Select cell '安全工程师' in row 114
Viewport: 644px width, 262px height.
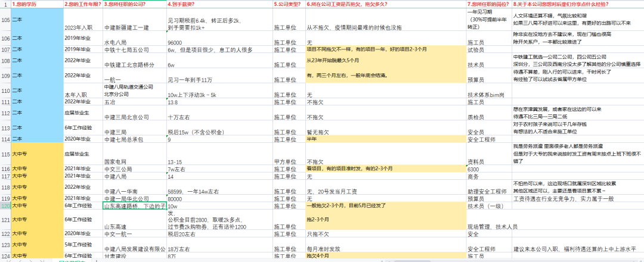click(489, 139)
